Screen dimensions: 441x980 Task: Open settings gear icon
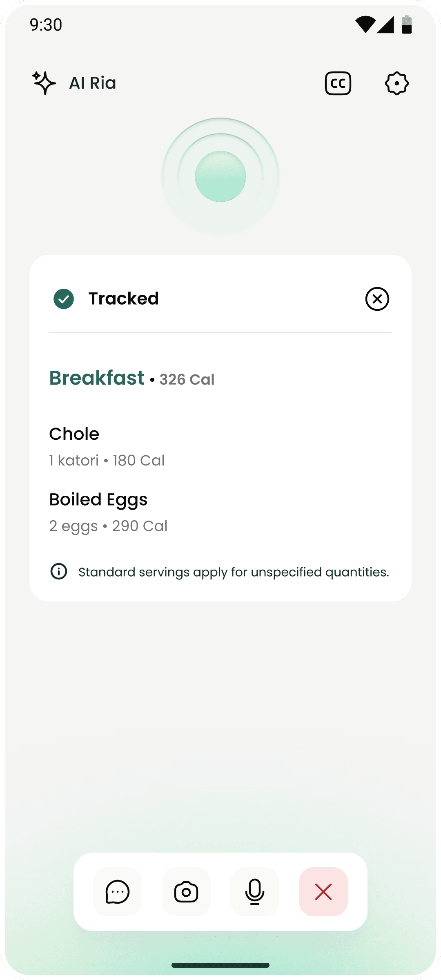pos(396,83)
